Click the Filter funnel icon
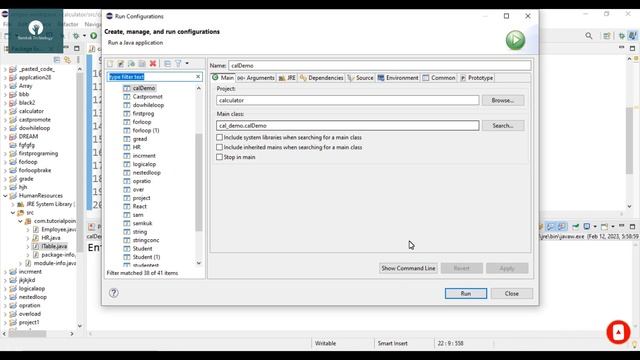The height and width of the screenshot is (360, 640). point(178,64)
